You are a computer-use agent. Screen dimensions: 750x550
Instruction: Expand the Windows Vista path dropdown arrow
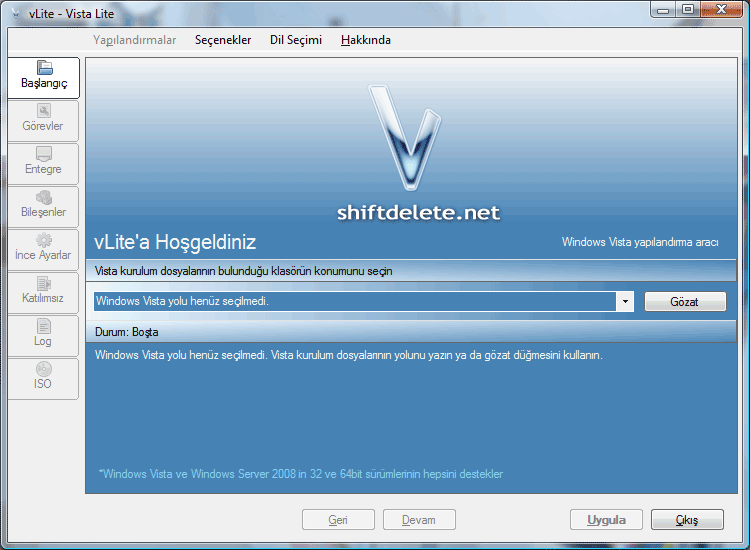625,301
